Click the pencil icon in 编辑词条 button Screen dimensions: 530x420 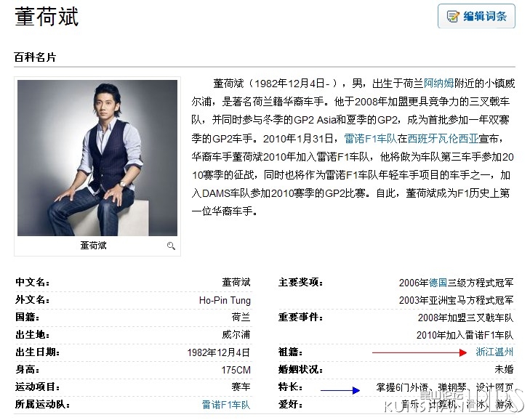(x=453, y=16)
